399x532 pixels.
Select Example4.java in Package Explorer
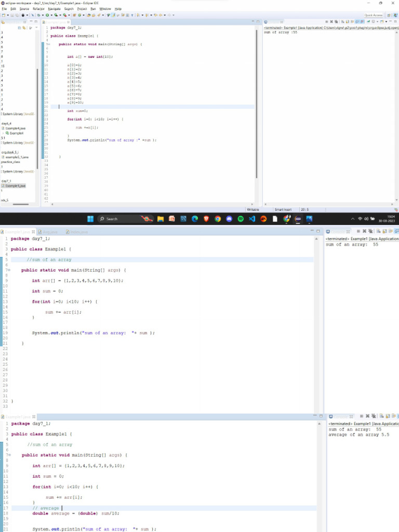pyautogui.click(x=16, y=128)
